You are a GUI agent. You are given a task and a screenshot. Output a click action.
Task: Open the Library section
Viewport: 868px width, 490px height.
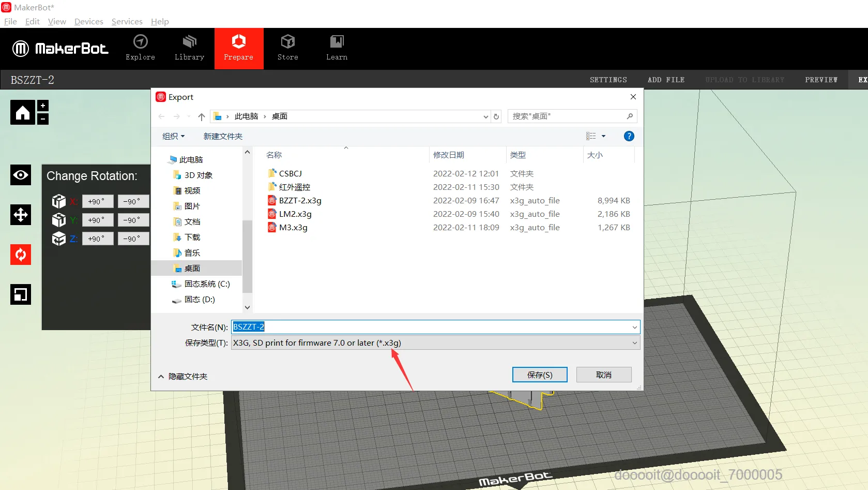[x=189, y=48]
